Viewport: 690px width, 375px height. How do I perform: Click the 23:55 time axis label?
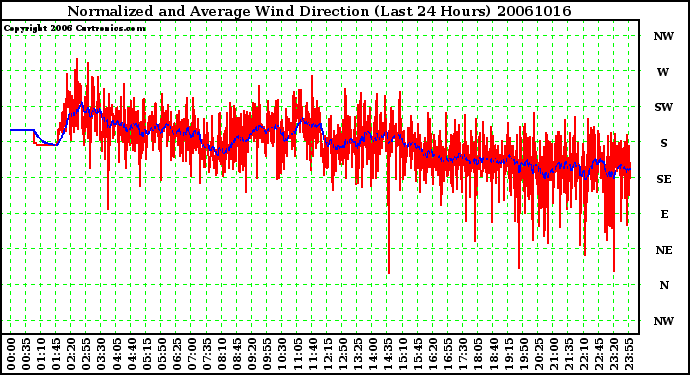coord(629,354)
